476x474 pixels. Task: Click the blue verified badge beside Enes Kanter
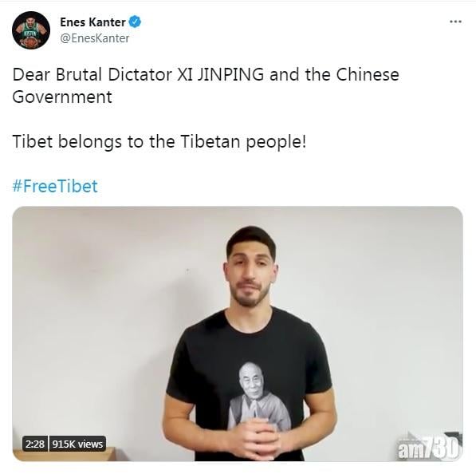[135, 22]
